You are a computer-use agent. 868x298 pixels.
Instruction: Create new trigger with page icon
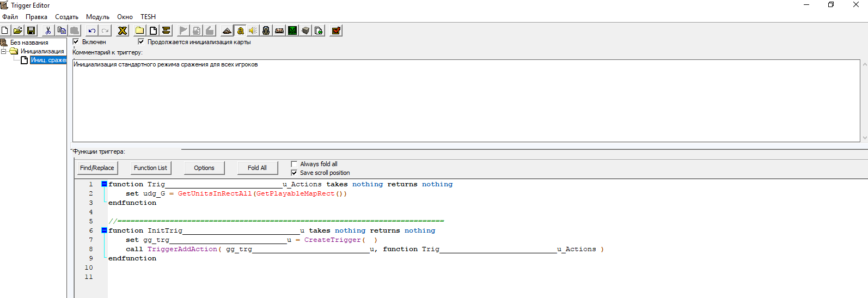pyautogui.click(x=153, y=31)
